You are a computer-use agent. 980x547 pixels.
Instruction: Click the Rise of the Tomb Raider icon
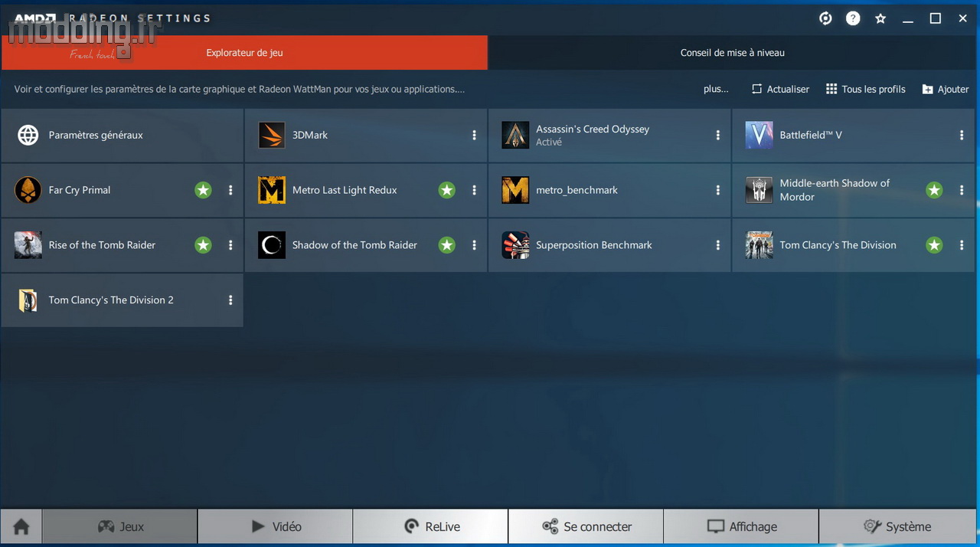click(28, 245)
